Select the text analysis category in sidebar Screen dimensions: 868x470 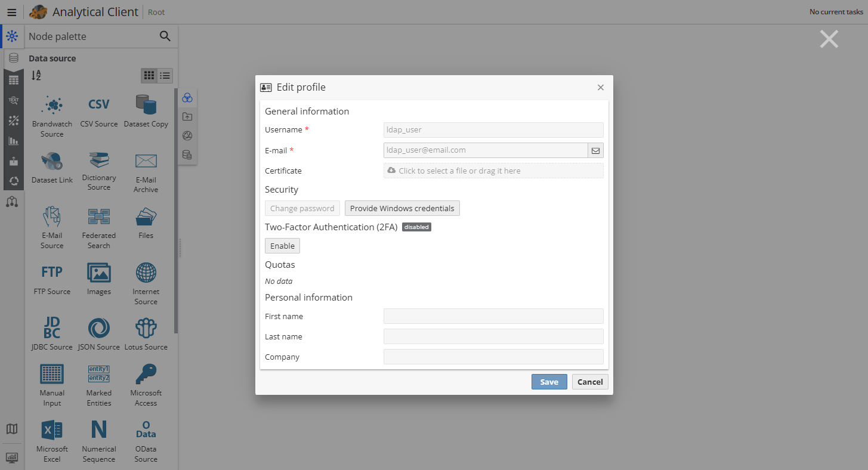click(13, 100)
